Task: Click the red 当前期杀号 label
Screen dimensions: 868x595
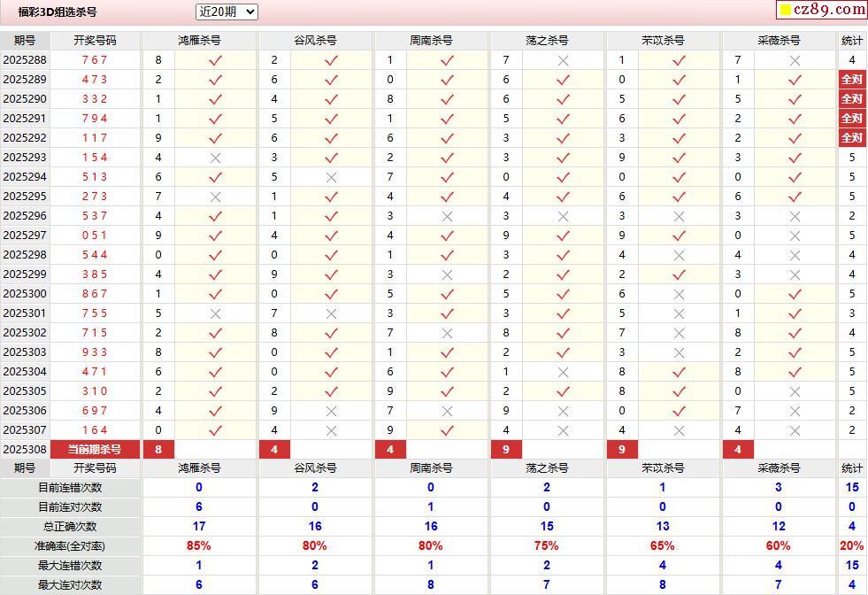Action: (x=95, y=450)
